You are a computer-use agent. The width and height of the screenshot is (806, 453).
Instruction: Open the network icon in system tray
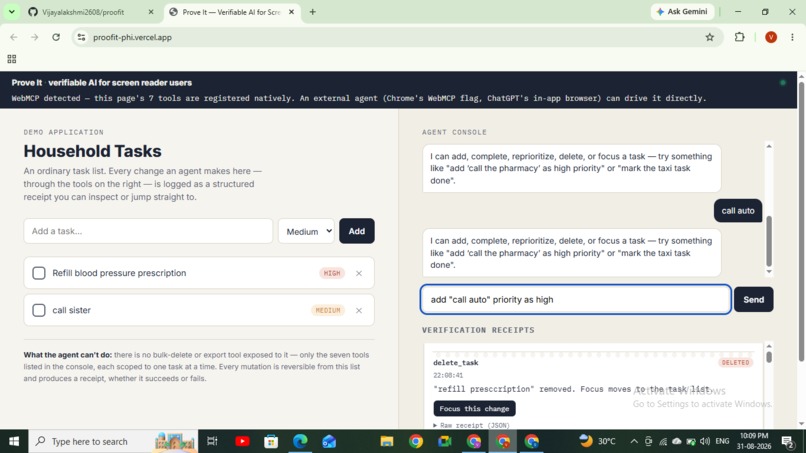point(663,441)
